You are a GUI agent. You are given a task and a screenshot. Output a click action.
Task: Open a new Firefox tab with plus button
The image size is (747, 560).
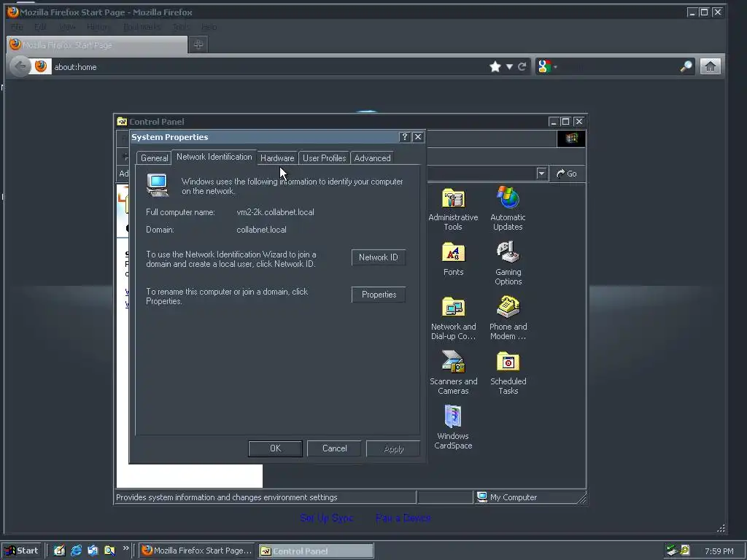198,44
